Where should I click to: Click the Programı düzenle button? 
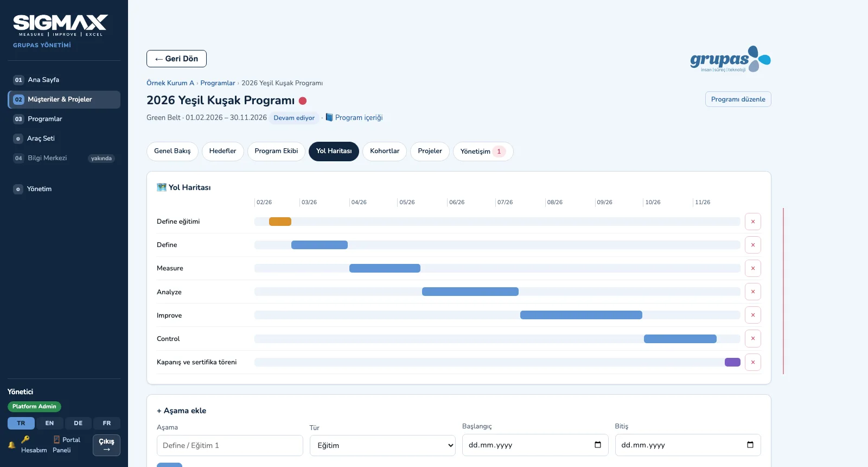point(738,99)
